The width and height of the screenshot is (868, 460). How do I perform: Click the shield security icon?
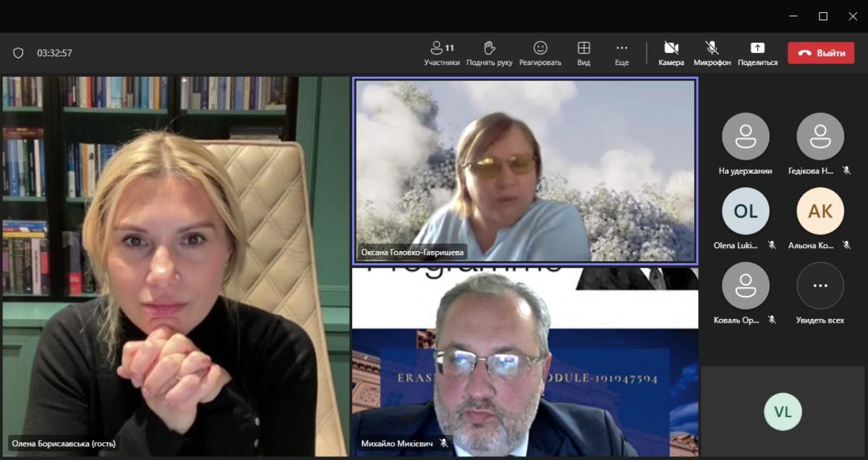19,53
